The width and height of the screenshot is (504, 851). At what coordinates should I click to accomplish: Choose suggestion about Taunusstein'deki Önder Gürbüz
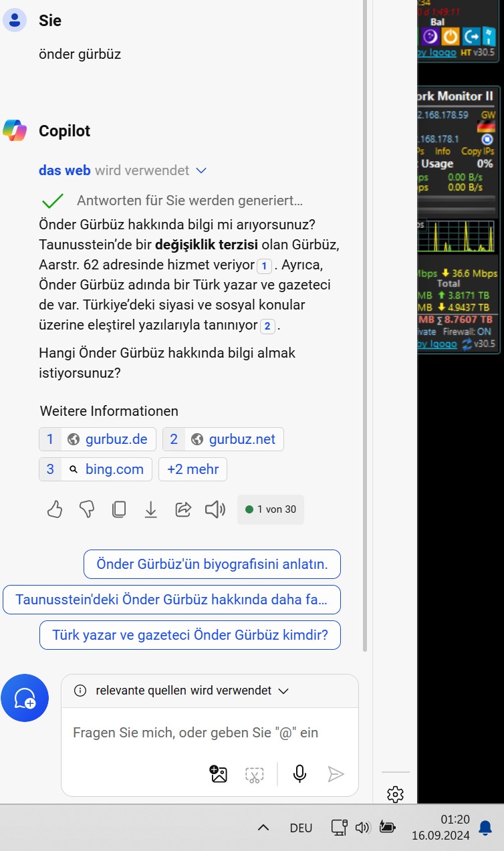[x=172, y=600]
